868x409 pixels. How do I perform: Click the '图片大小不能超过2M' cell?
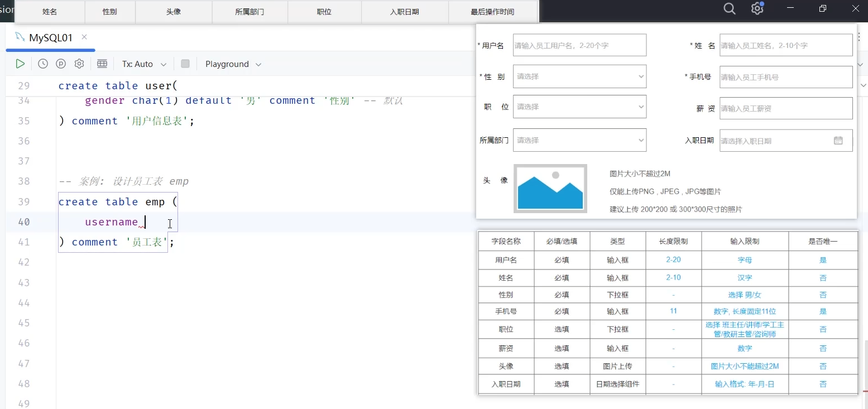pos(745,366)
